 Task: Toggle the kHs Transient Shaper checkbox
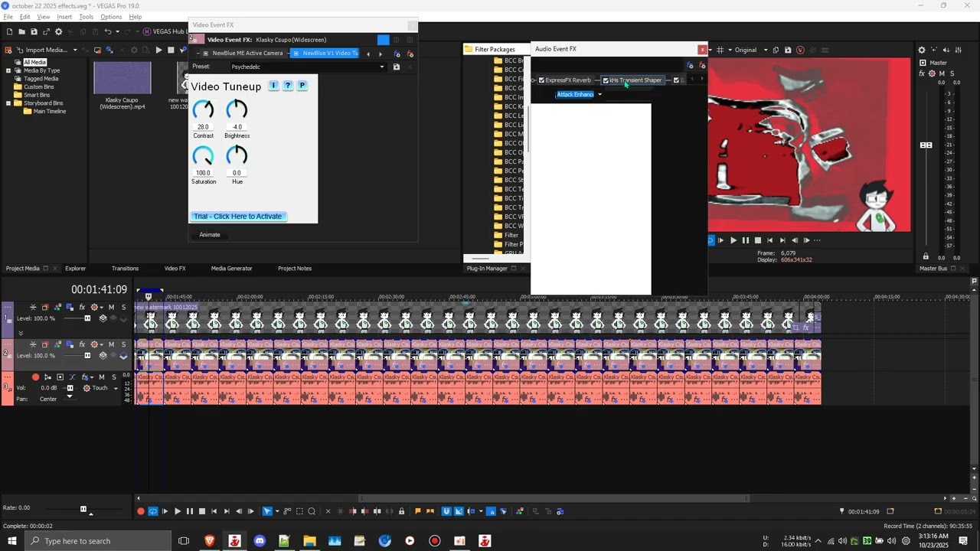pos(606,80)
